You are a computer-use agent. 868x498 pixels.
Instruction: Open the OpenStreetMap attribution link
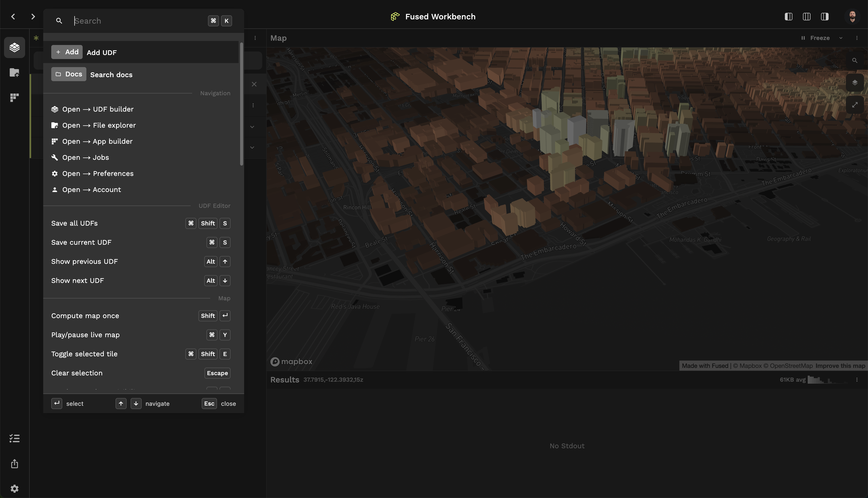pyautogui.click(x=788, y=366)
